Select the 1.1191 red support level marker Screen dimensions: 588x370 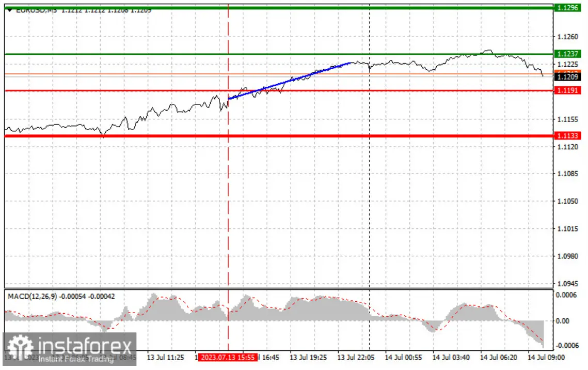coord(568,91)
